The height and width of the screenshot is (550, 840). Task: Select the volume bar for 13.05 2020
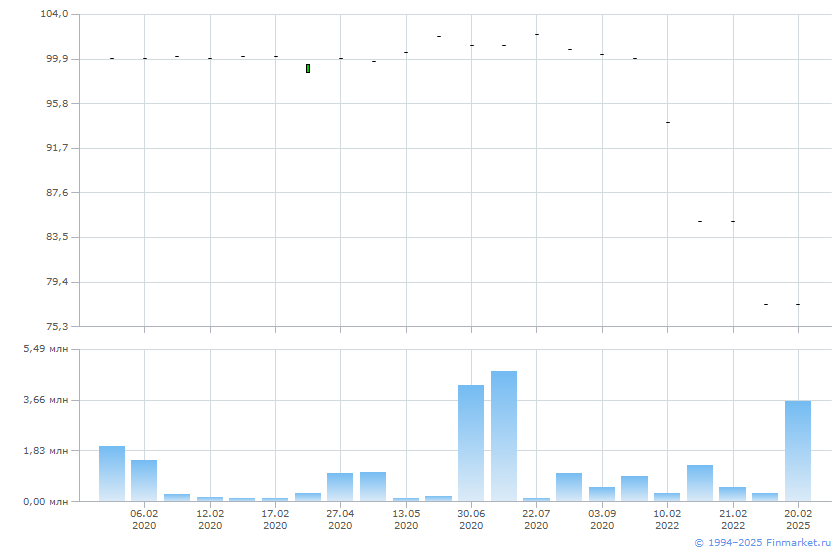[x=406, y=500]
